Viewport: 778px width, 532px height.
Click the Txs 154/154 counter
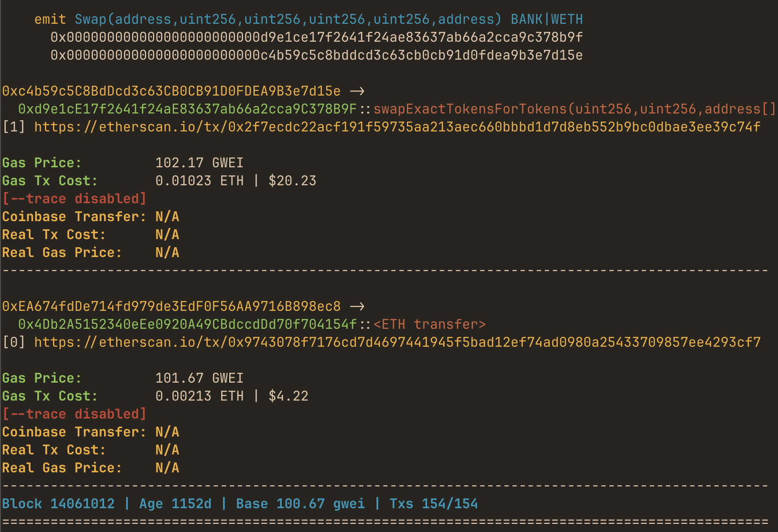tap(434, 504)
